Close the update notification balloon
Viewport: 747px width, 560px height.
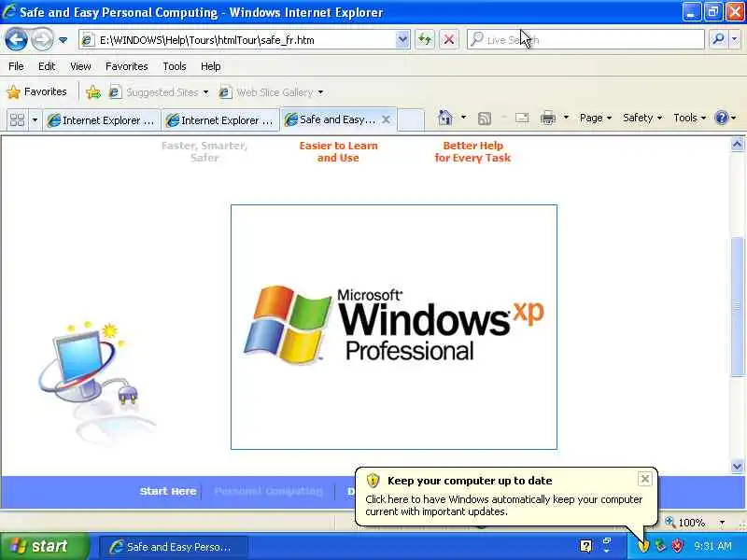coord(644,479)
